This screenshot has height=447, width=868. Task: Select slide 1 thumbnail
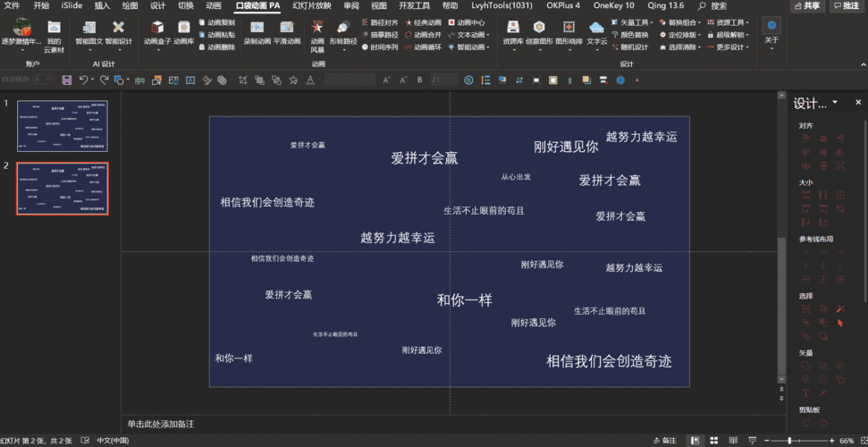62,126
